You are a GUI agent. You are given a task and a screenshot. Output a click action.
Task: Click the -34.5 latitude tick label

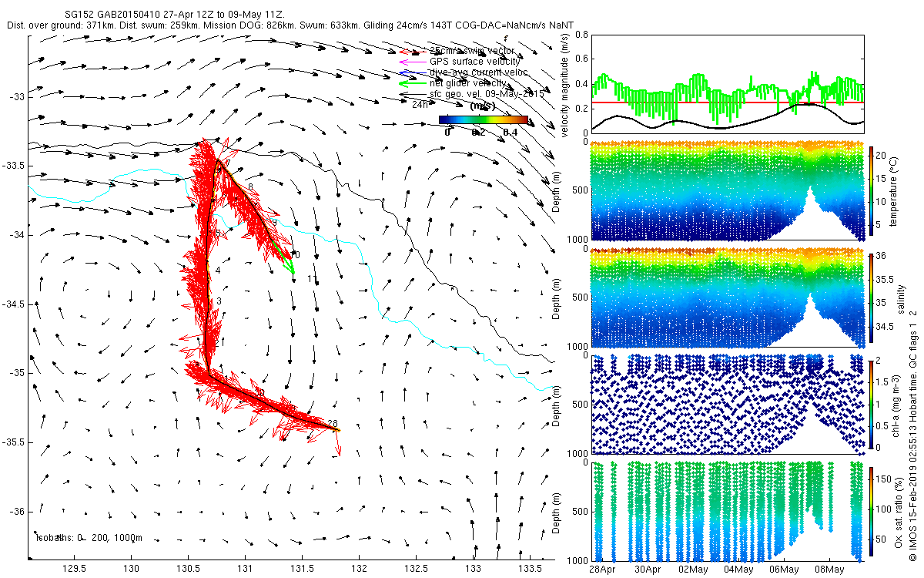12,304
